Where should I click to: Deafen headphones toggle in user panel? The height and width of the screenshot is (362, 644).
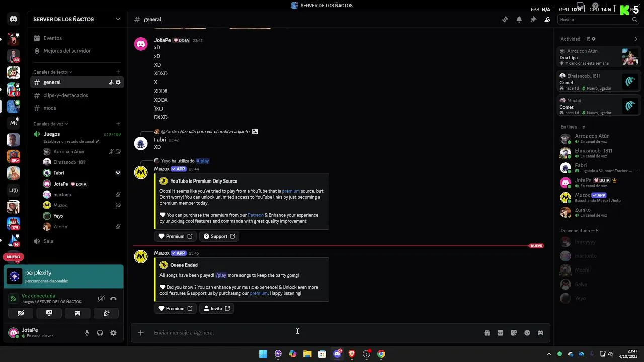point(100,333)
